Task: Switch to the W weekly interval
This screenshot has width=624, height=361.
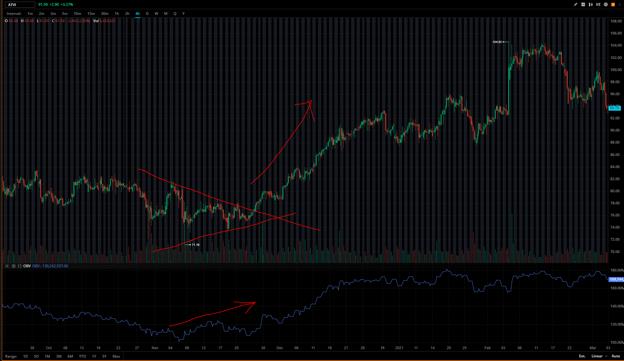Action: (156, 14)
